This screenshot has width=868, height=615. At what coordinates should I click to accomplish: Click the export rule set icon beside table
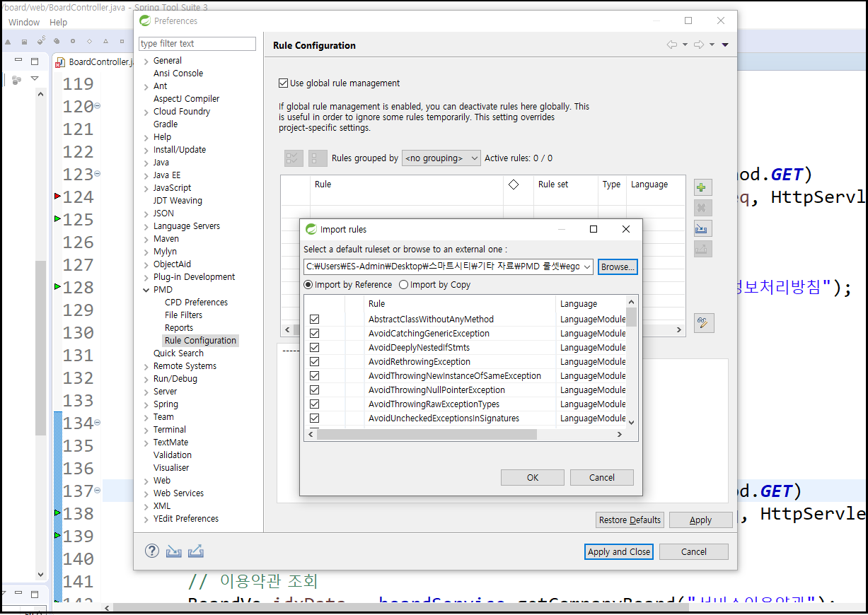point(702,249)
